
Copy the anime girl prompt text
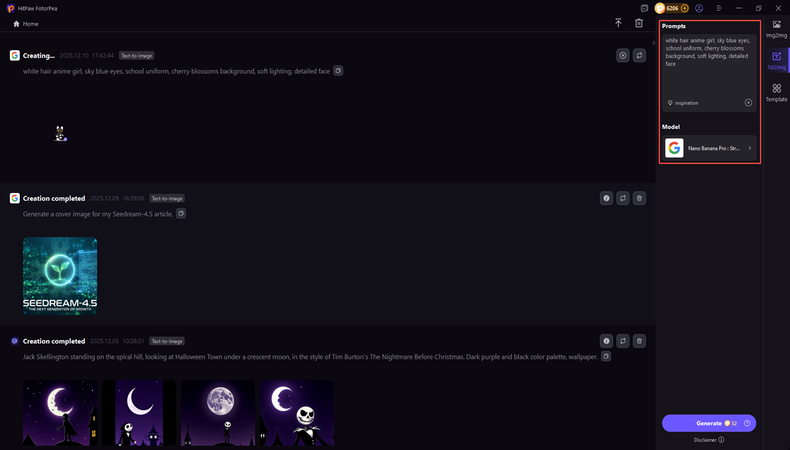tap(338, 71)
